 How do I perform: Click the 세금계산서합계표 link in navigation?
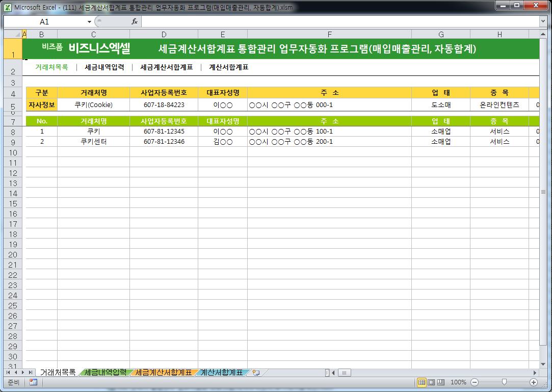pos(166,67)
